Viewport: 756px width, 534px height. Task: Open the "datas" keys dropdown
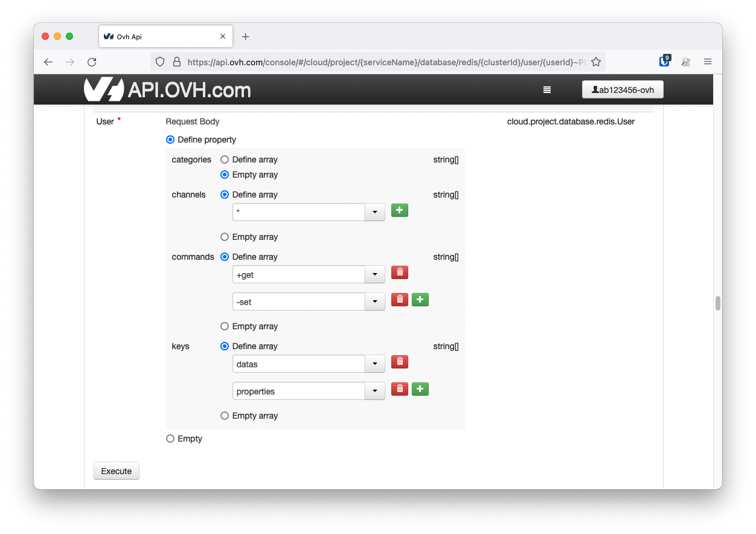point(375,364)
